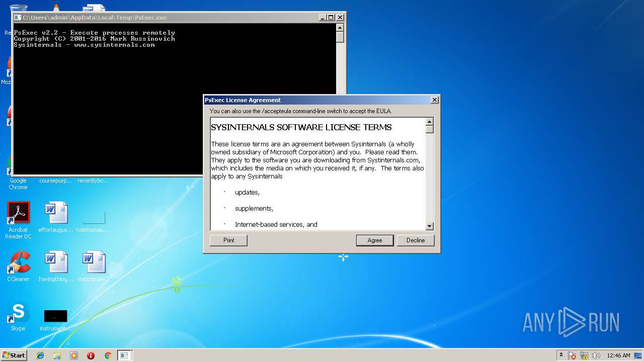Launch Internet Explorer from taskbar
This screenshot has height=362, width=644.
(x=40, y=355)
